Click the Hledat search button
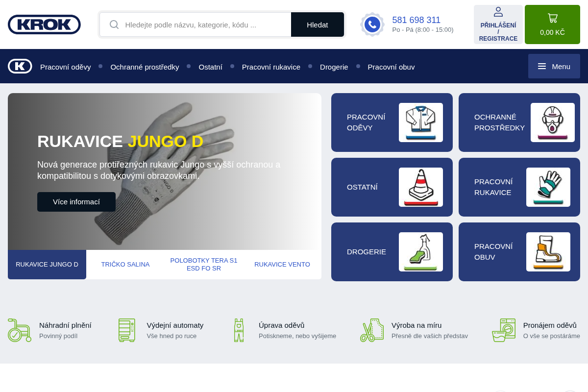This screenshot has height=392, width=588. point(318,24)
